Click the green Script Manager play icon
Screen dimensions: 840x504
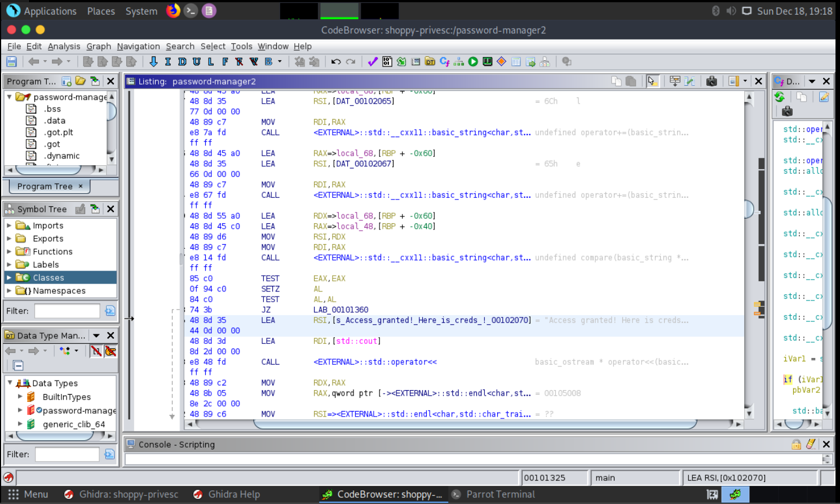(473, 61)
